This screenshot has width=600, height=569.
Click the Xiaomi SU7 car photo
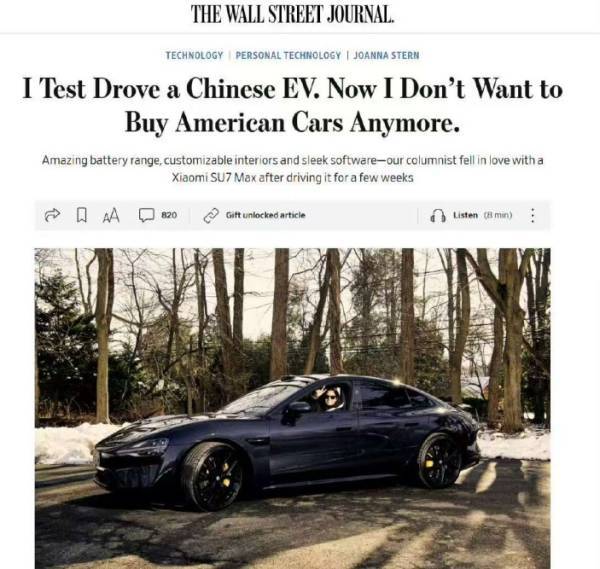point(292,408)
